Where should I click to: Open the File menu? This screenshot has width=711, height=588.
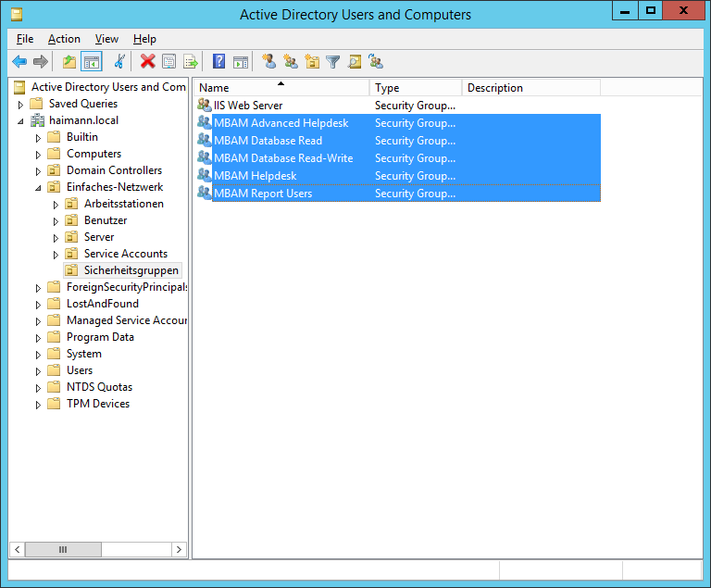click(x=25, y=39)
